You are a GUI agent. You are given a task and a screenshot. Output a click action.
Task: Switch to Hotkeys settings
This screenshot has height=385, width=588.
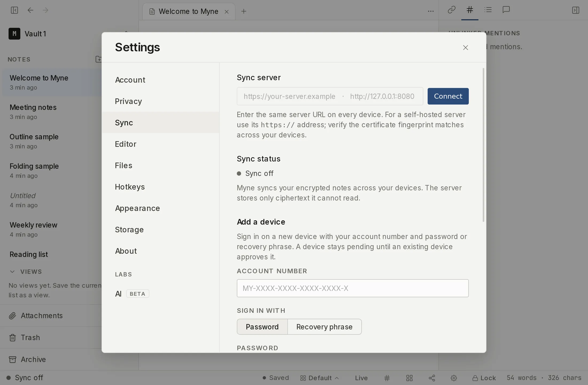(x=161, y=187)
